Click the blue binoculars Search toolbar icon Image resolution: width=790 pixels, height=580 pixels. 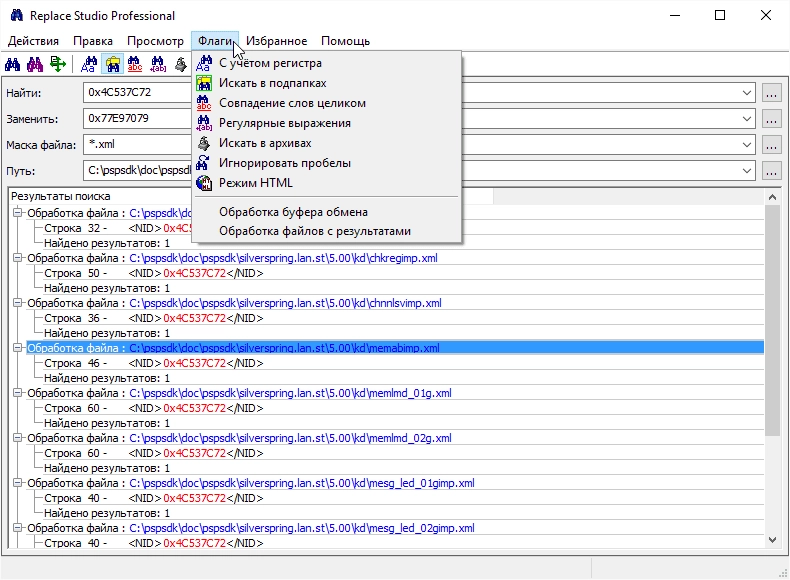[12, 65]
